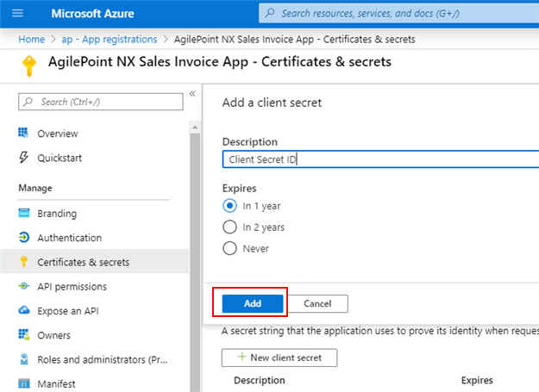
Task: Select the 'Never' expiry option
Action: coord(229,248)
